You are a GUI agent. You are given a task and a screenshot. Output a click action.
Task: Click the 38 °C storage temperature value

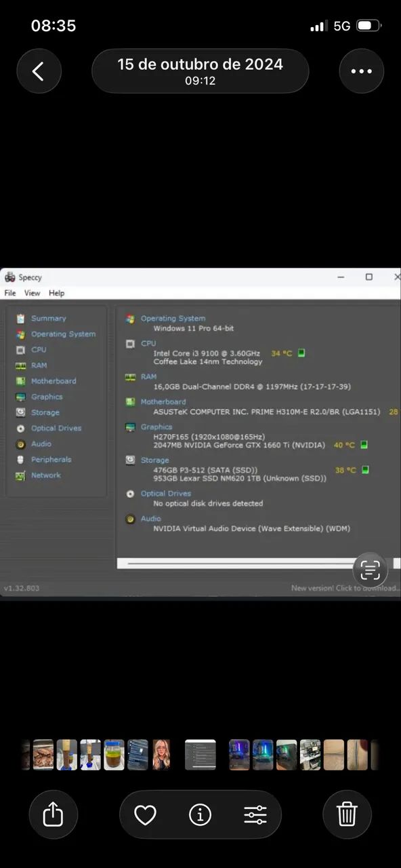click(x=345, y=469)
